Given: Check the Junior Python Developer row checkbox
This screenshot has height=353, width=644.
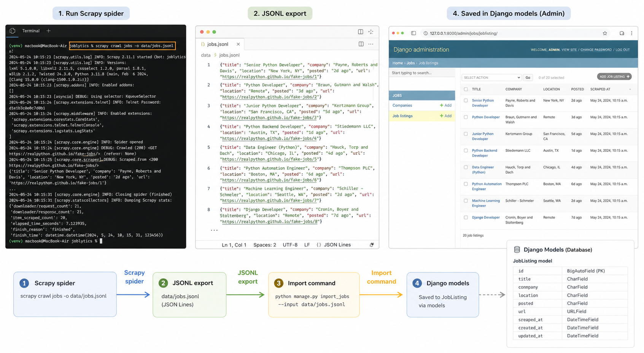Looking at the screenshot, I should [x=466, y=134].
